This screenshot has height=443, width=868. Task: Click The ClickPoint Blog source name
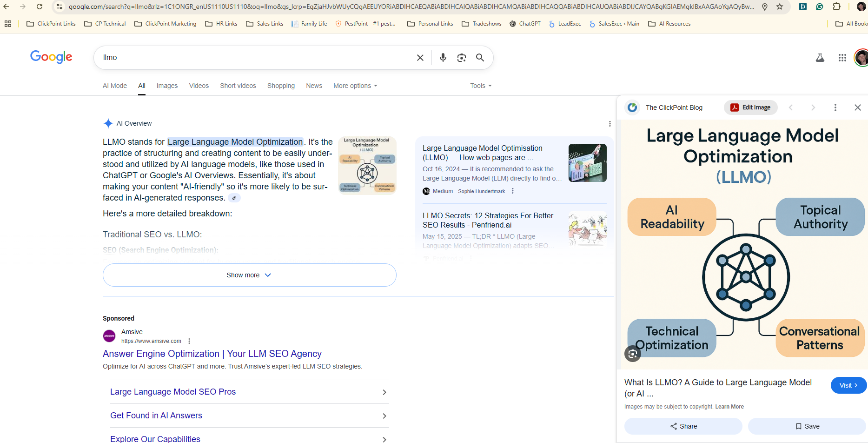click(x=674, y=107)
